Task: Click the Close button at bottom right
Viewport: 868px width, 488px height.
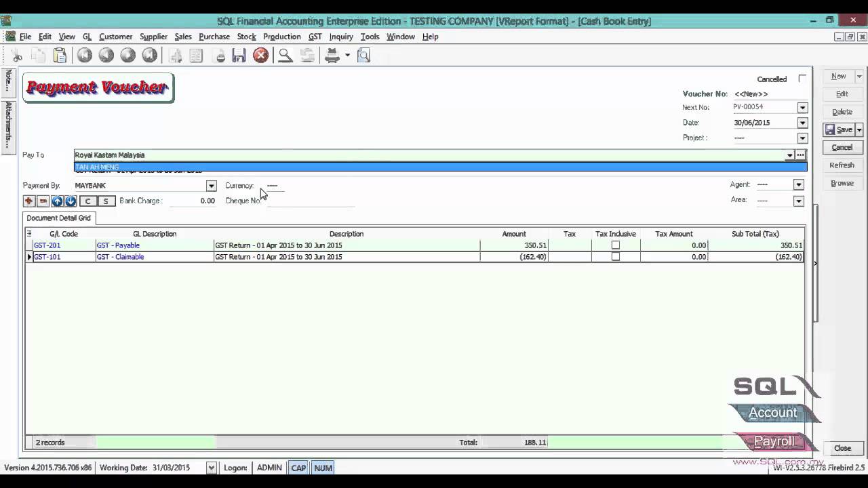Action: 842,448
